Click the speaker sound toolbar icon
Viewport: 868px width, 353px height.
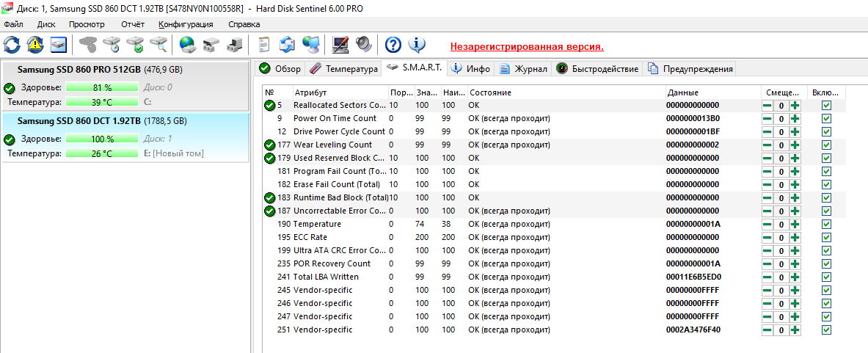click(363, 44)
